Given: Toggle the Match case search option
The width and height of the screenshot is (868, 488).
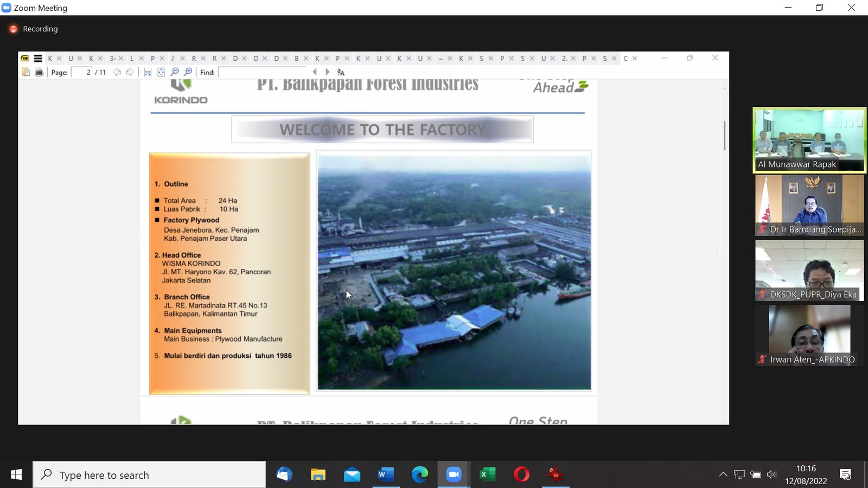Looking at the screenshot, I should (341, 72).
